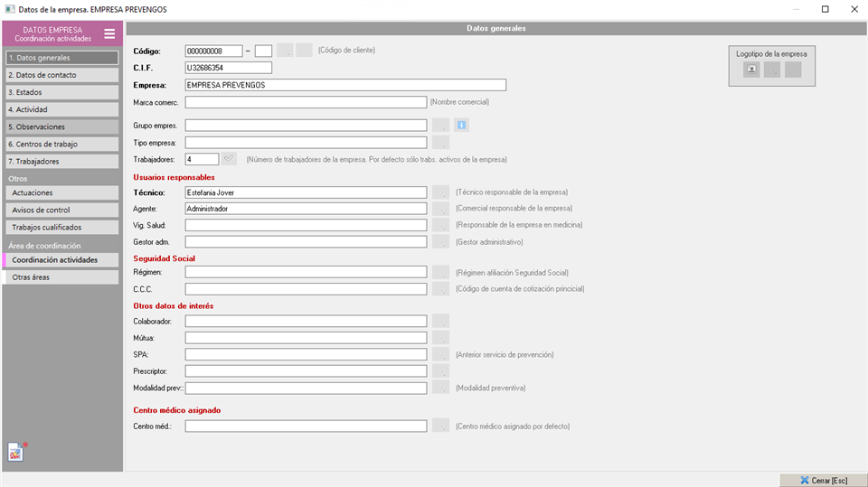
Task: Click the lookup button next to Código field
Action: 284,51
